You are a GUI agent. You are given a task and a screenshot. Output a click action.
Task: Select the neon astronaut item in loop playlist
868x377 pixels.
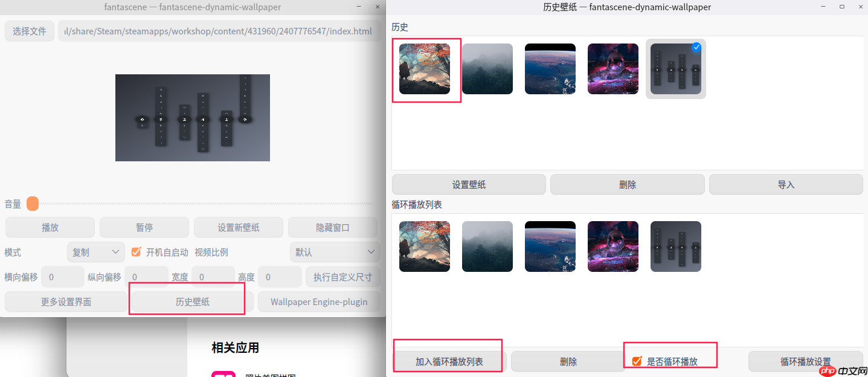(613, 246)
